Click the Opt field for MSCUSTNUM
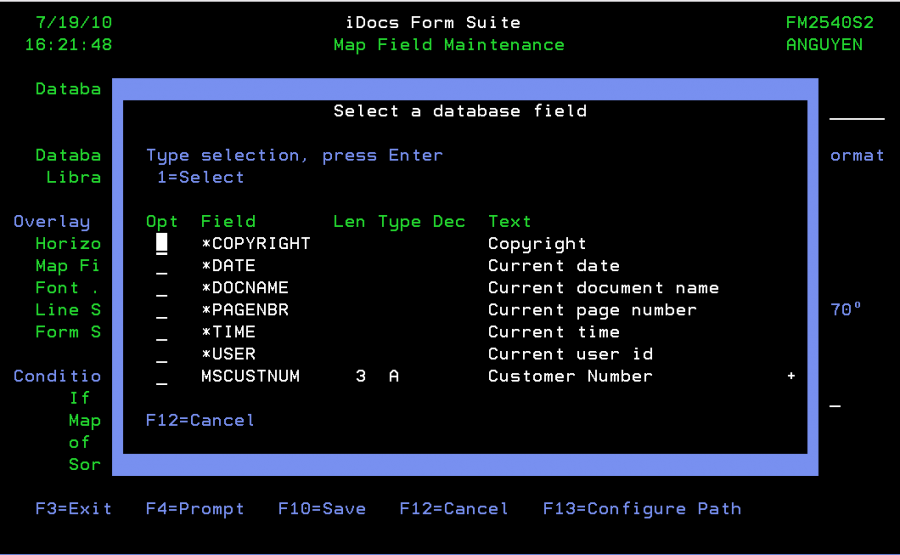This screenshot has width=900, height=555. (x=161, y=376)
